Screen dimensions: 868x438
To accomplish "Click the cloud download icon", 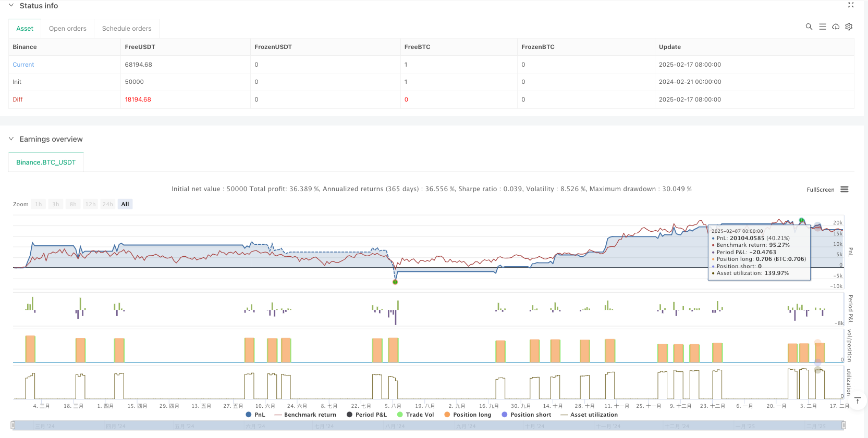I will (836, 27).
